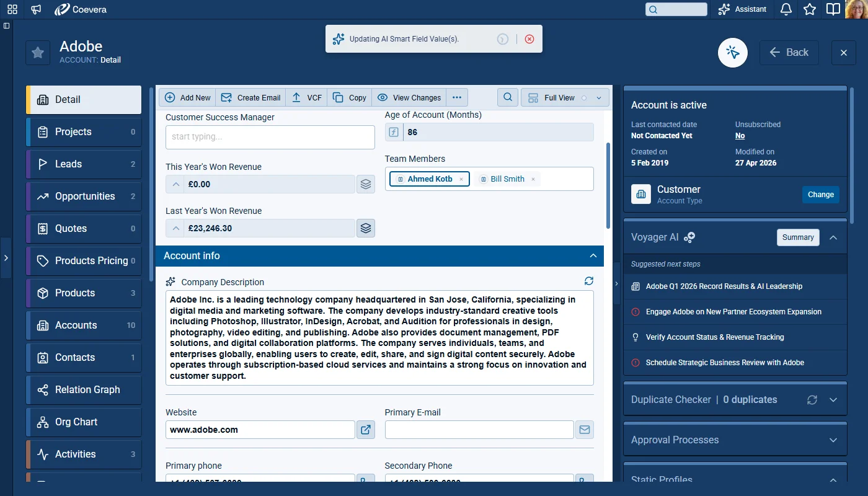Go back using the Back button
The width and height of the screenshot is (868, 496).
click(x=789, y=53)
